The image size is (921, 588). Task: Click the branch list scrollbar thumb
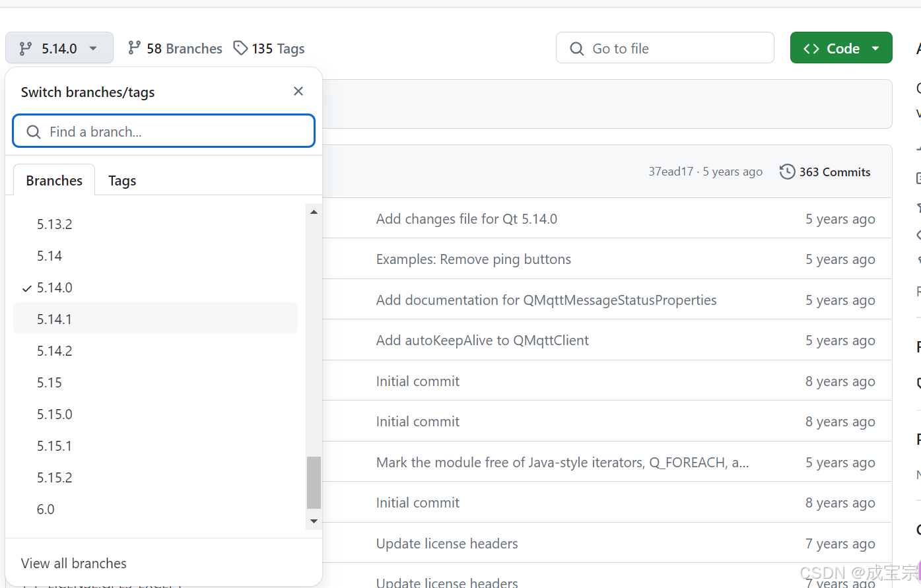pos(314,482)
